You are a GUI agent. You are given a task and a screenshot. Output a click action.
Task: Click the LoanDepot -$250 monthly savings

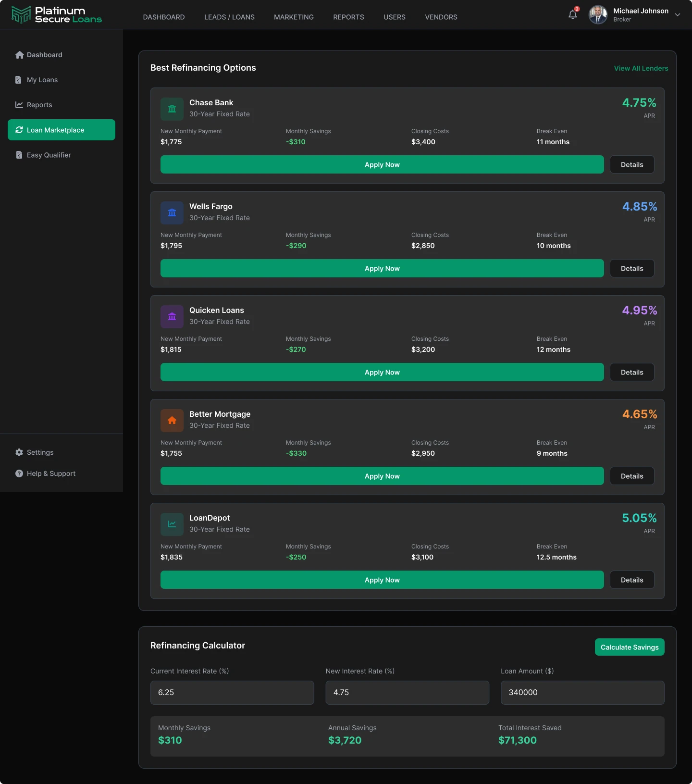296,557
